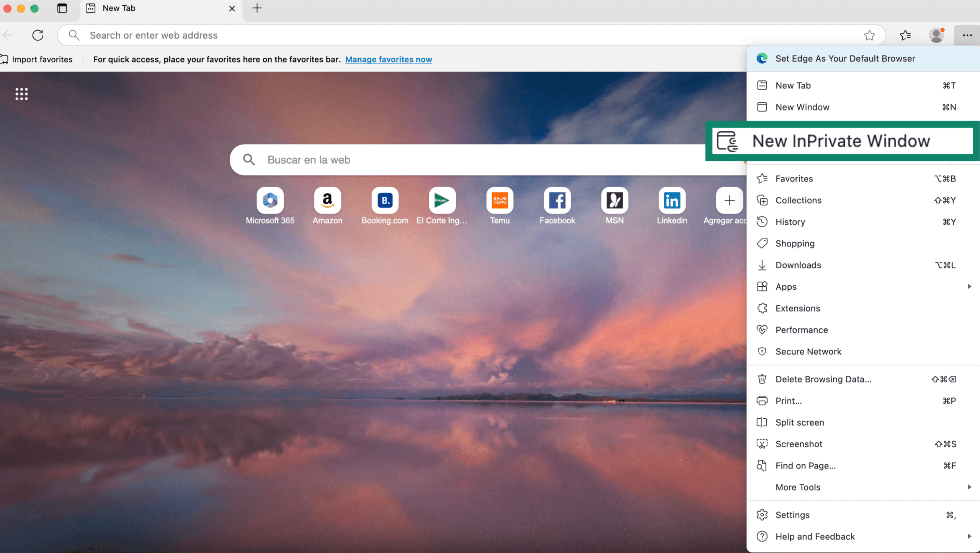Open the Temu shortcut
980x553 pixels.
point(500,200)
